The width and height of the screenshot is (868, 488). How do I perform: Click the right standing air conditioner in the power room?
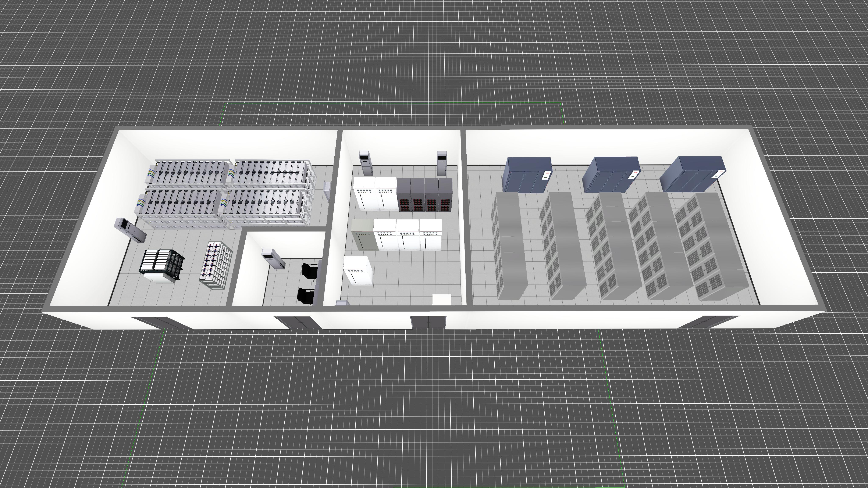pos(442,163)
